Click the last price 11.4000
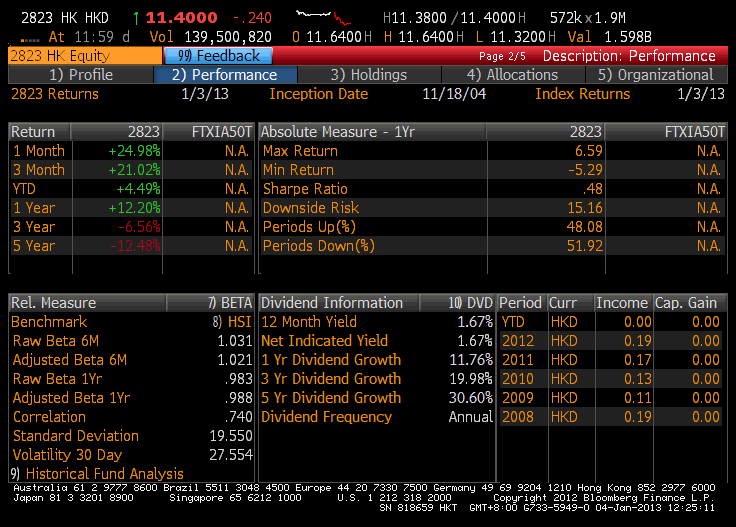 pyautogui.click(x=181, y=18)
